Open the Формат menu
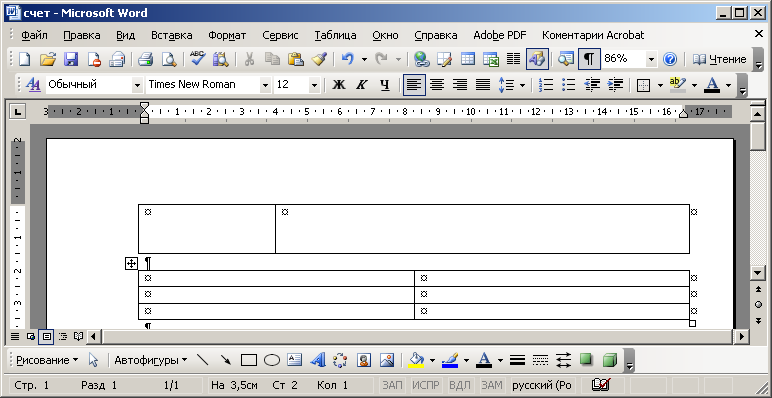Image resolution: width=772 pixels, height=398 pixels. 227,35
